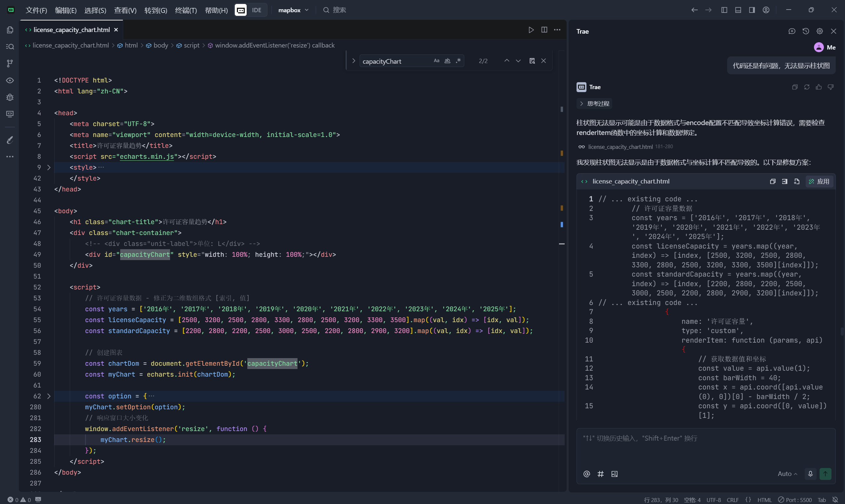
Task: Open the 终端(T) menu
Action: coord(186,10)
